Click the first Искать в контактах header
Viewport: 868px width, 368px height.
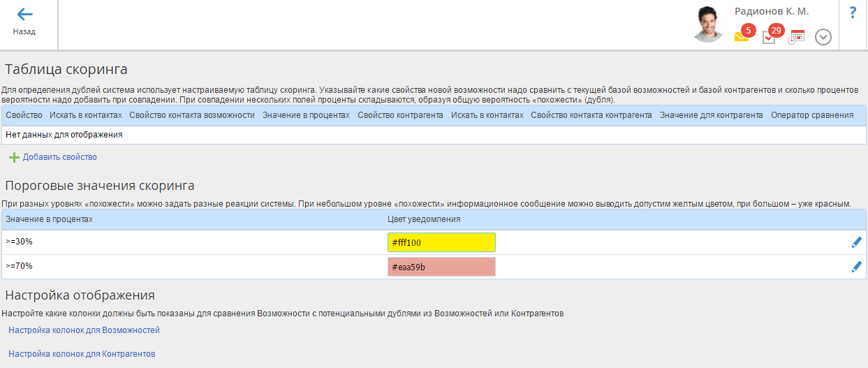pyautogui.click(x=86, y=115)
